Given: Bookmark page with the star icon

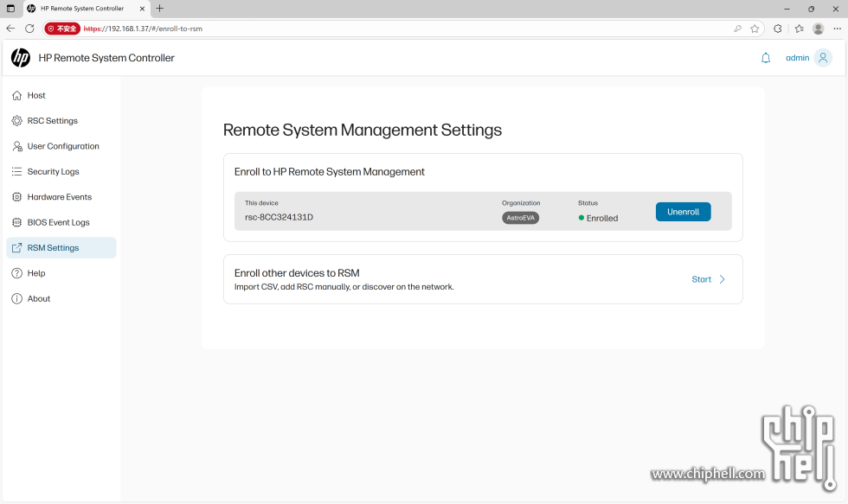Looking at the screenshot, I should (755, 29).
